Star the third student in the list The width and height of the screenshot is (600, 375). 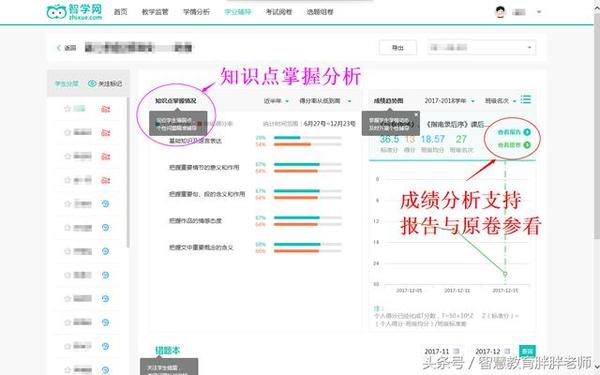click(68, 156)
